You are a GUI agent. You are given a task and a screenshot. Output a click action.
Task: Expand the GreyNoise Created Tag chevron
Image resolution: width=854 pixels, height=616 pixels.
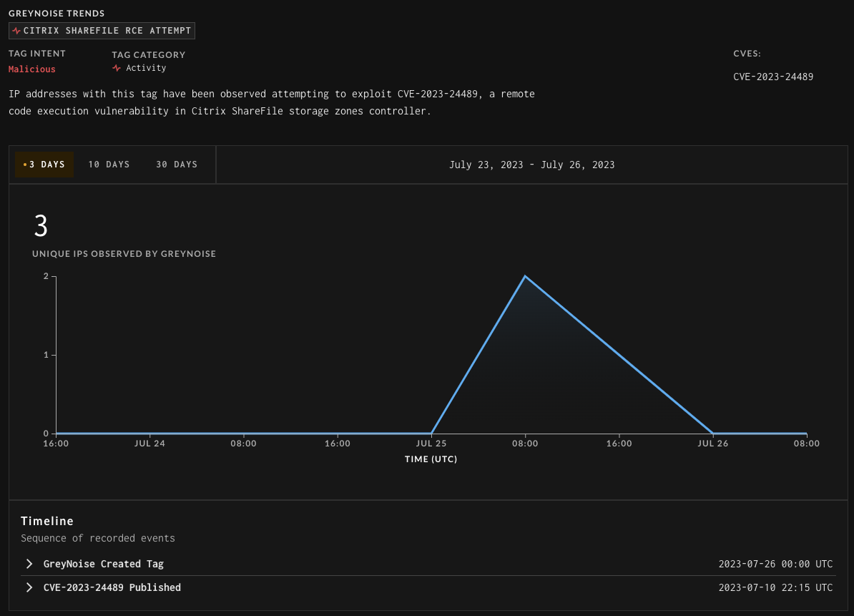pyautogui.click(x=29, y=564)
